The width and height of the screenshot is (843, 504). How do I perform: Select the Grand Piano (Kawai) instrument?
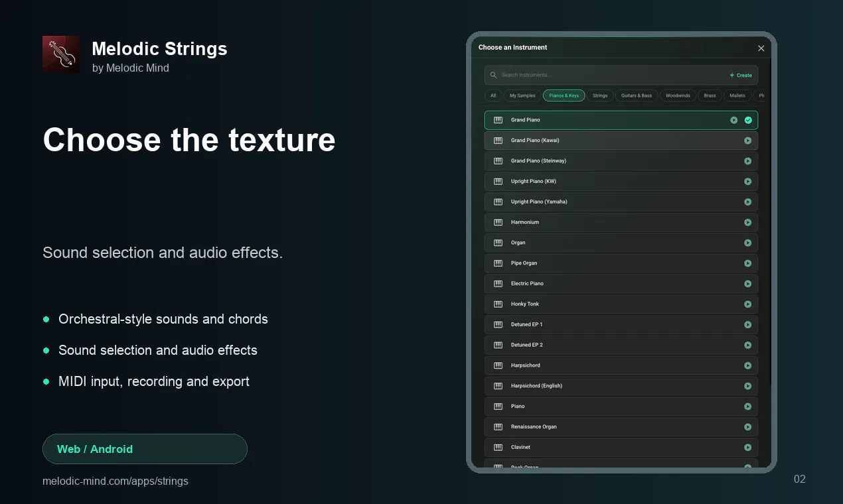tap(621, 141)
